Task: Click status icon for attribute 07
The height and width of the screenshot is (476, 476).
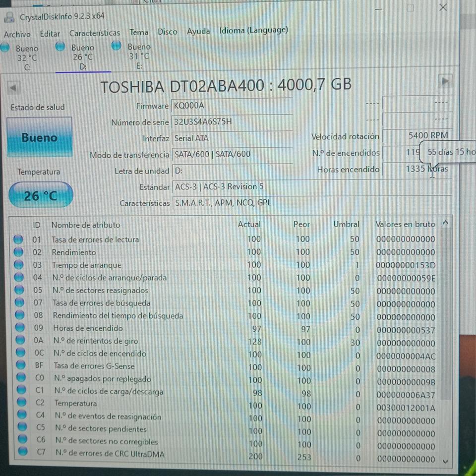Action: pyautogui.click(x=20, y=302)
